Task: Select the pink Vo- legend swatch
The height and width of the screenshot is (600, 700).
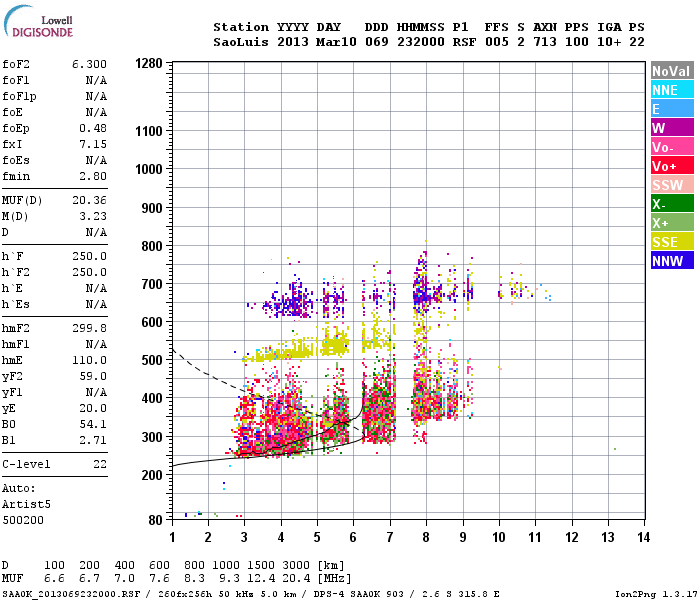Action: (x=672, y=147)
